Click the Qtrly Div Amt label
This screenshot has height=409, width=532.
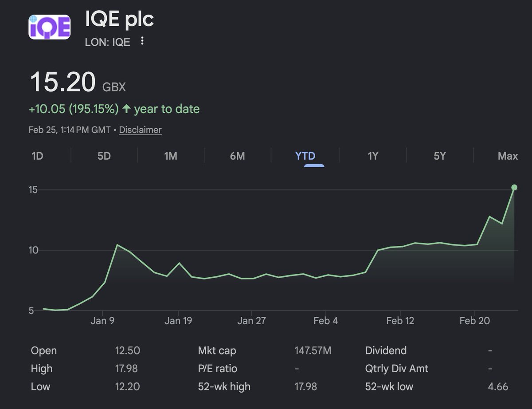[x=397, y=369]
